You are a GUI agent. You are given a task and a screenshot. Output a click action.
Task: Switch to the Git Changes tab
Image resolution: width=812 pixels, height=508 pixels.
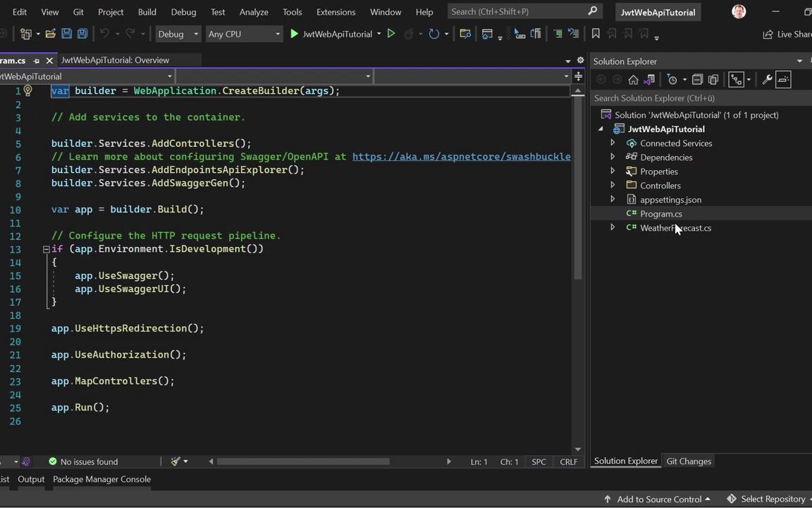(689, 461)
